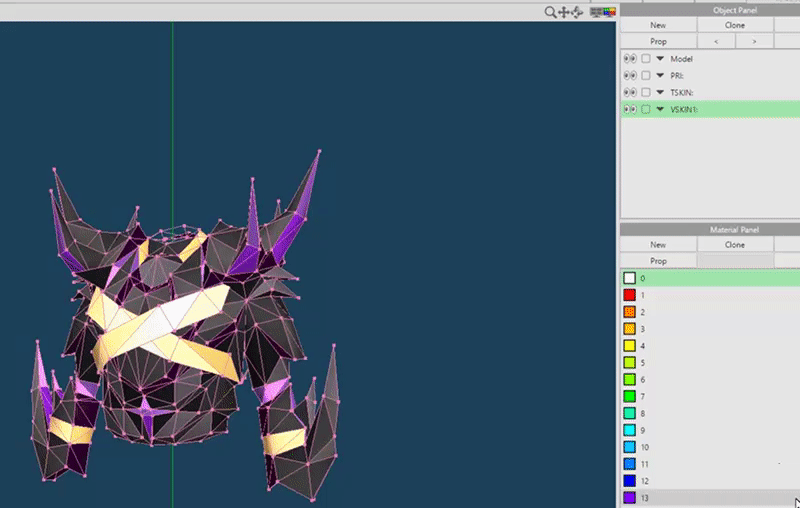The height and width of the screenshot is (508, 800).
Task: Click the Object Panel title header
Action: pyautogui.click(x=710, y=10)
